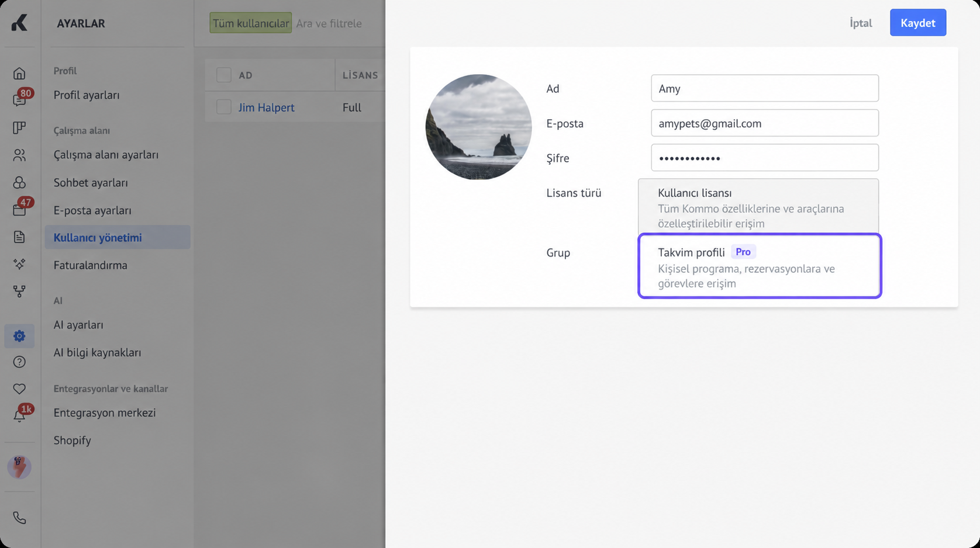This screenshot has width=980, height=548.
Task: Open Entegrasyon merkezi
Action: tap(105, 413)
